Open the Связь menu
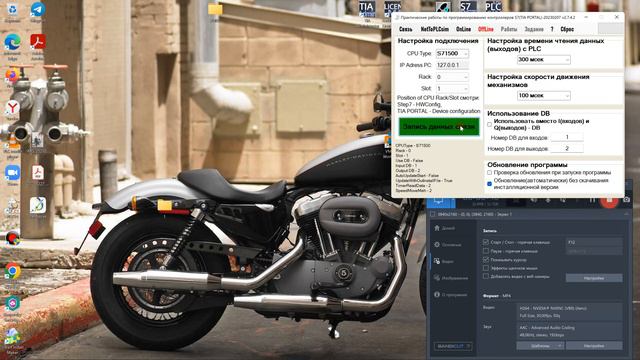 (405, 29)
